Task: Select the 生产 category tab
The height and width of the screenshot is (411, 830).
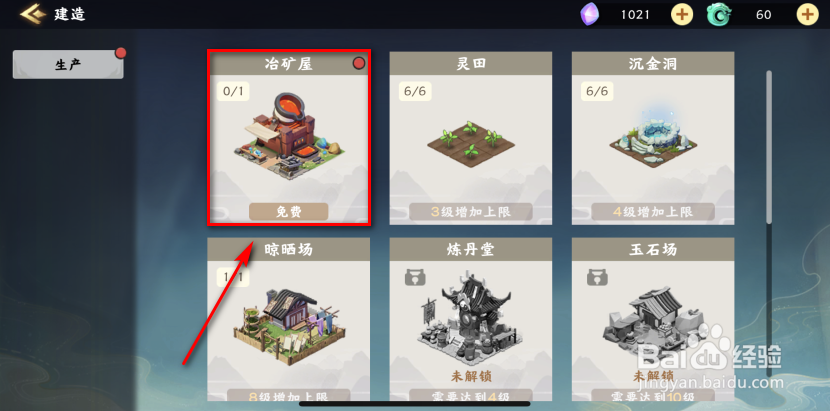Action: coord(68,65)
